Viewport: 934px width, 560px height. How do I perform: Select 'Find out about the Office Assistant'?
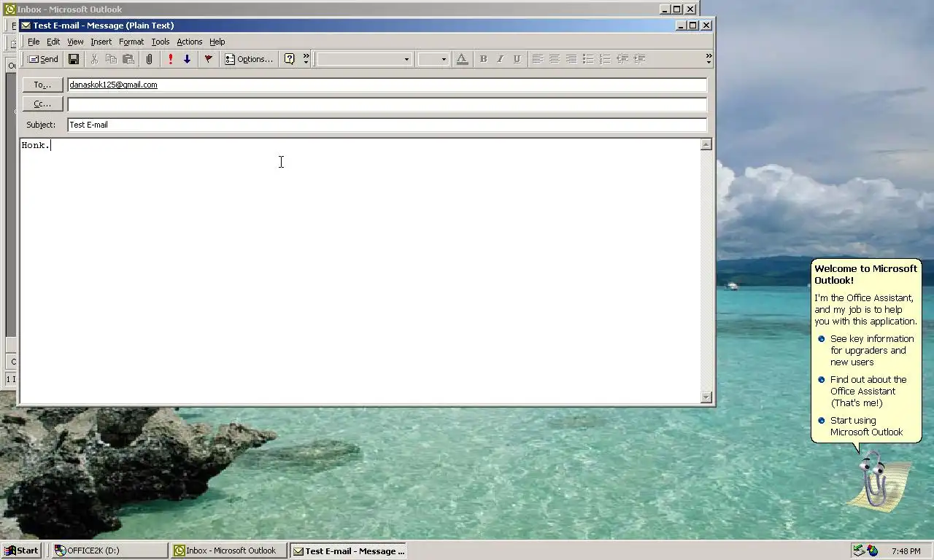pos(865,391)
